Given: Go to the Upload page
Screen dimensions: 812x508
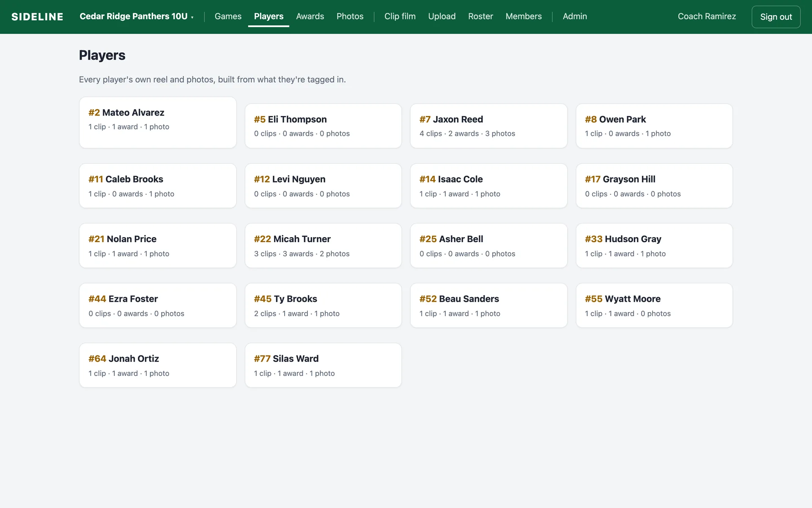Looking at the screenshot, I should tap(442, 17).
